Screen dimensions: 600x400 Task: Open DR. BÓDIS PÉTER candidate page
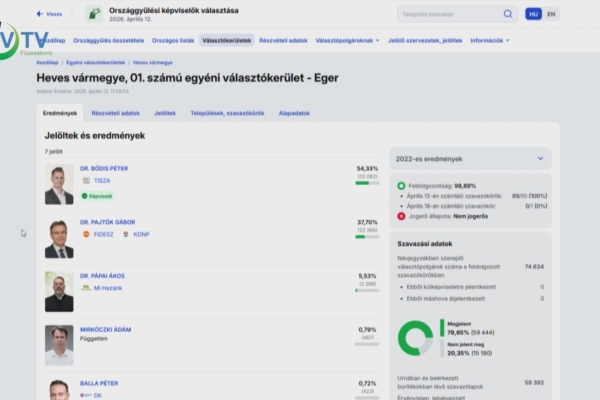(104, 168)
